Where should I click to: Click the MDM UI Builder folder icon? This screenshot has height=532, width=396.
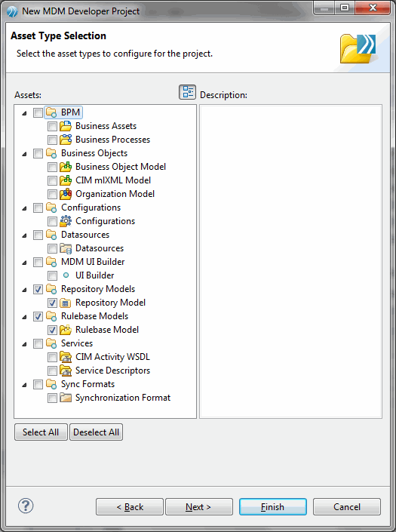coord(51,262)
